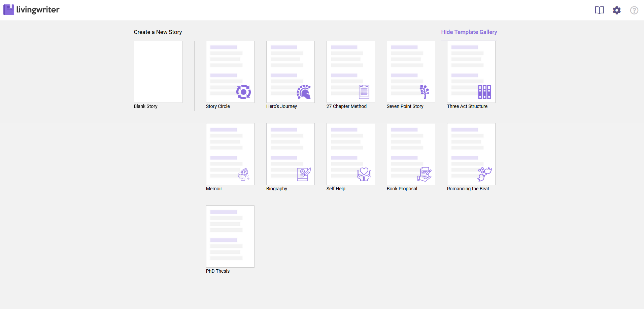Image resolution: width=644 pixels, height=309 pixels.
Task: Click the Self Help heart-hands icon
Action: tap(364, 174)
